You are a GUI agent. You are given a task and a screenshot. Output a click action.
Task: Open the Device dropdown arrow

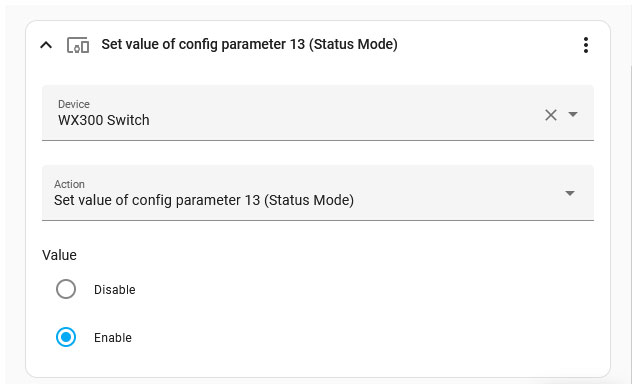coord(573,115)
